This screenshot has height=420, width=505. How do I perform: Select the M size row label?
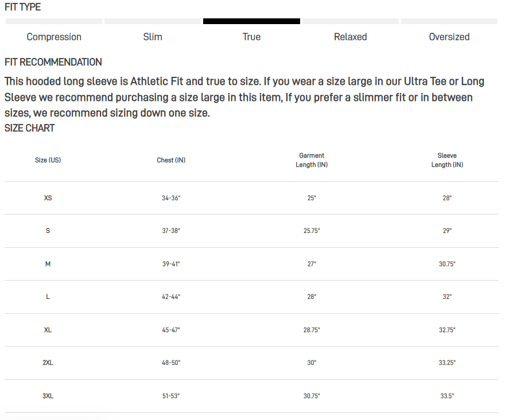click(48, 264)
